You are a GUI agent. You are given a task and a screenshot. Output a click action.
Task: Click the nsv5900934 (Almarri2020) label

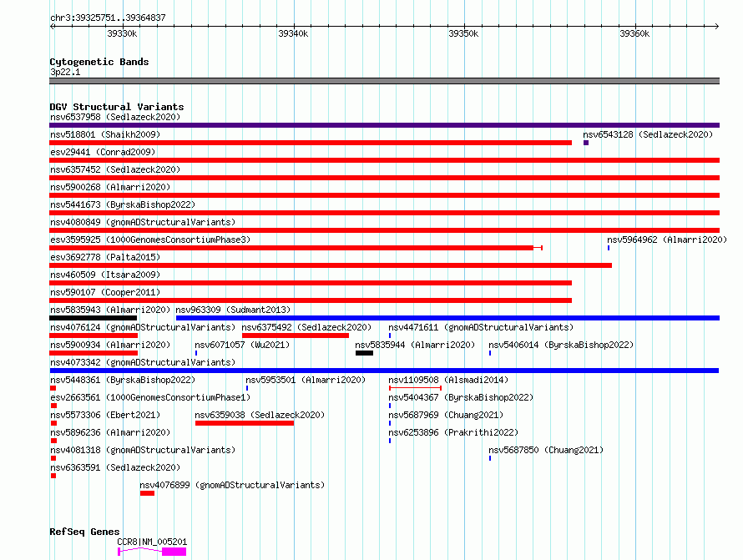pyautogui.click(x=110, y=345)
